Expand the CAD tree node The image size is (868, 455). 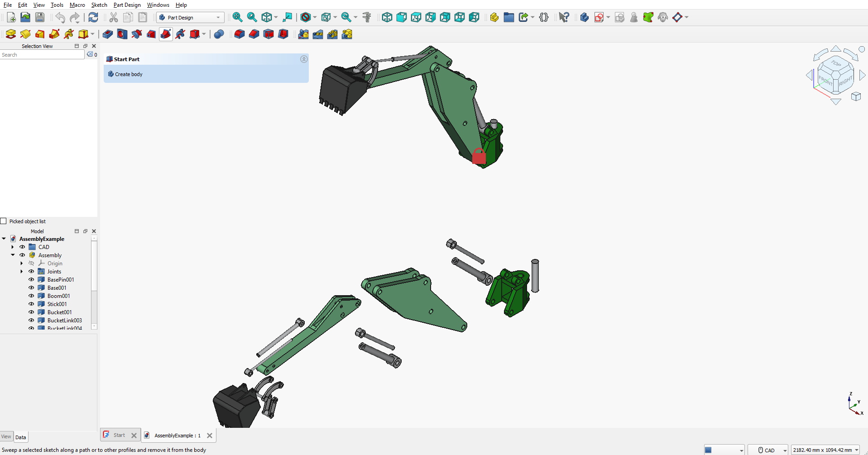pyautogui.click(x=12, y=247)
